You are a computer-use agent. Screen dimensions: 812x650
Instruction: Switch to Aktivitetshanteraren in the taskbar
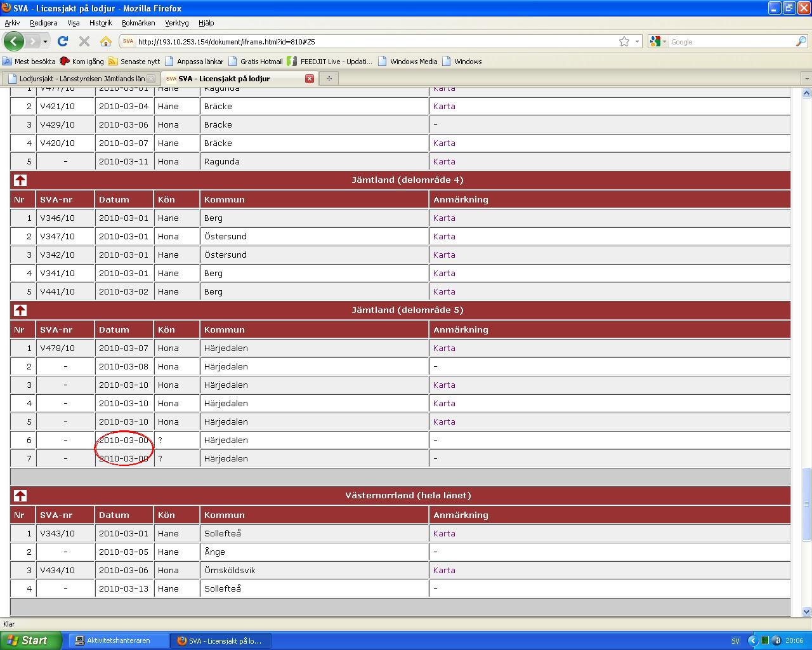tap(118, 640)
